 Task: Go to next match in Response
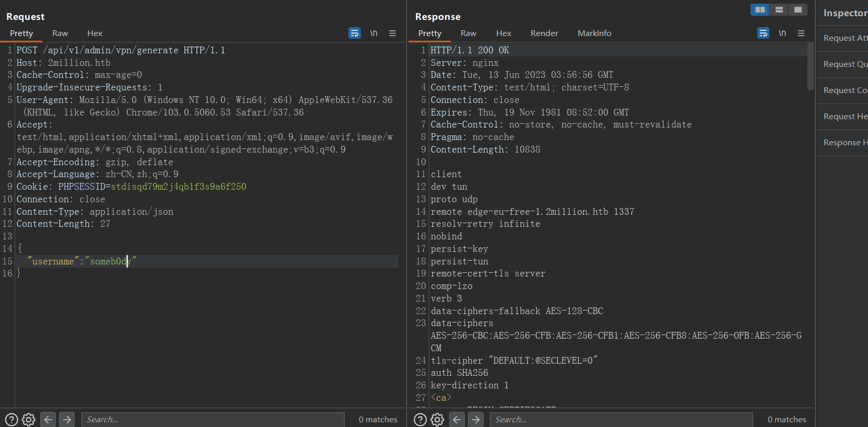click(475, 419)
